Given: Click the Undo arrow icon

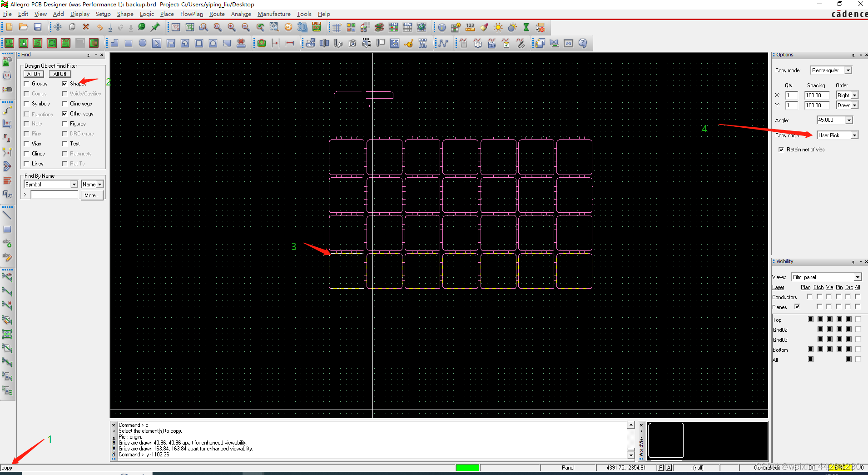Looking at the screenshot, I should coord(99,27).
